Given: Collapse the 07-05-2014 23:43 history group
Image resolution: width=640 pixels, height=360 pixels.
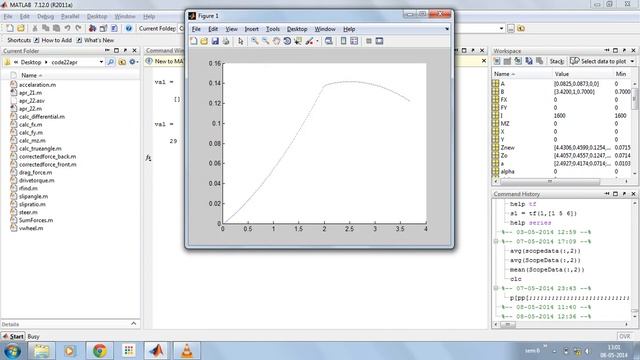Looking at the screenshot, I should [496, 288].
